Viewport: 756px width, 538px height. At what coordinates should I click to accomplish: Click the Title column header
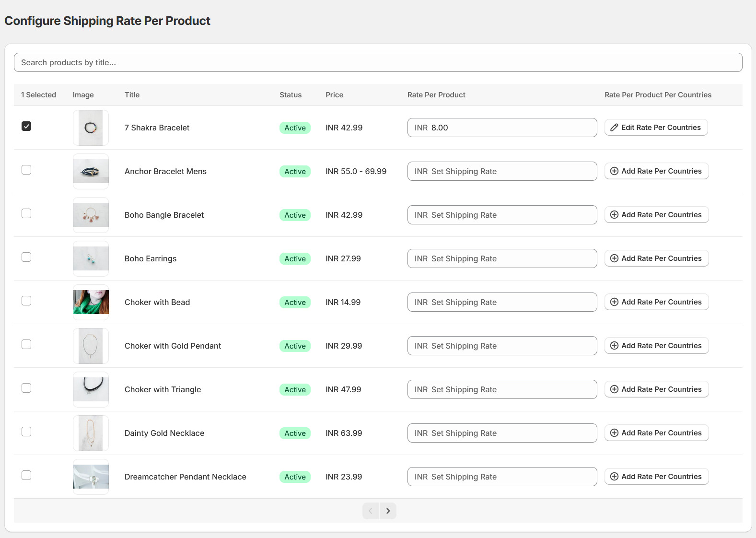coord(132,95)
